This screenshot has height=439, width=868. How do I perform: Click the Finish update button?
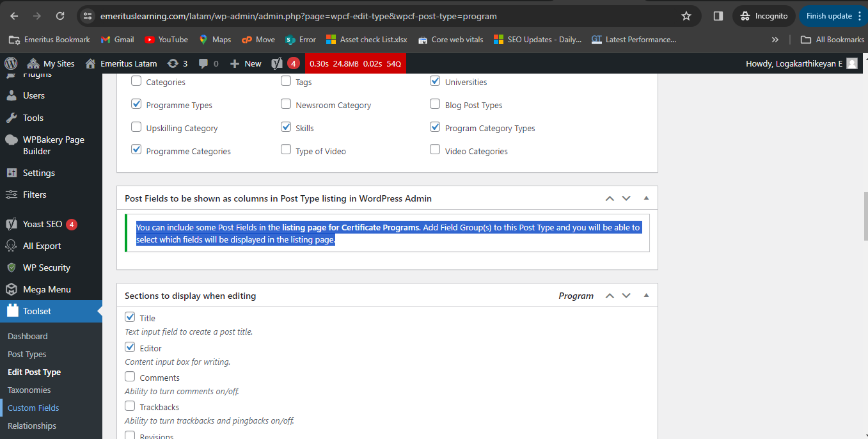point(828,16)
